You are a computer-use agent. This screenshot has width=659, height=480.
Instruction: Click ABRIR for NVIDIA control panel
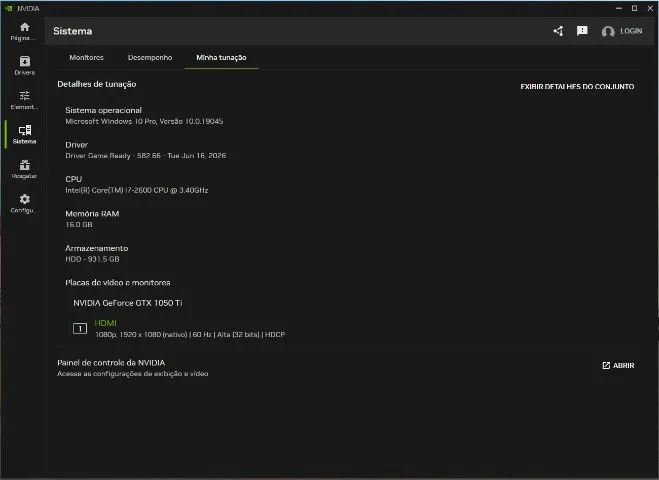618,365
